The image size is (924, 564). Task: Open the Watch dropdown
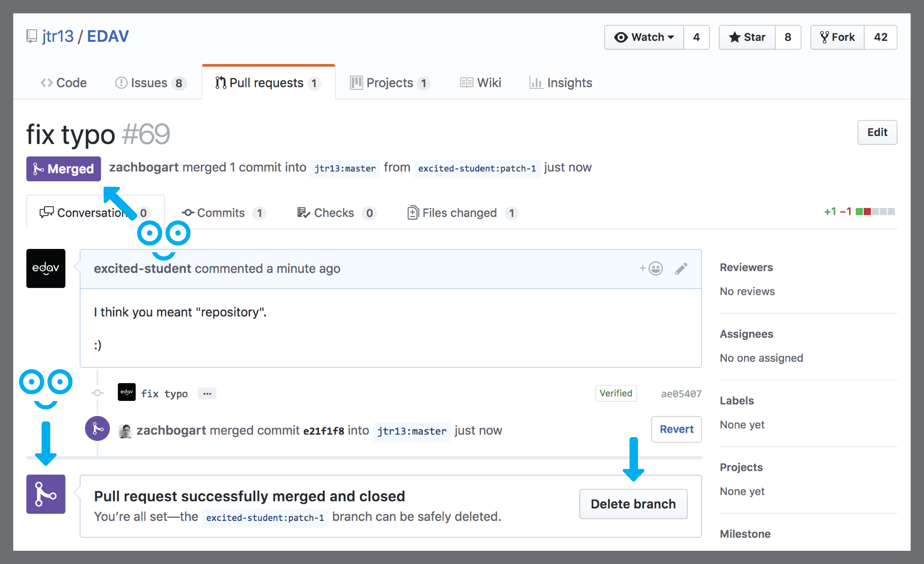pyautogui.click(x=644, y=37)
